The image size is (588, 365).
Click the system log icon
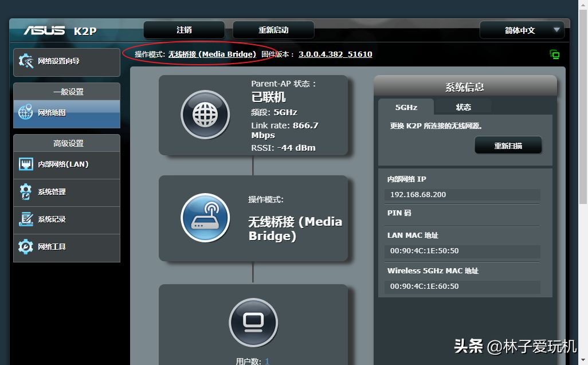click(x=26, y=219)
